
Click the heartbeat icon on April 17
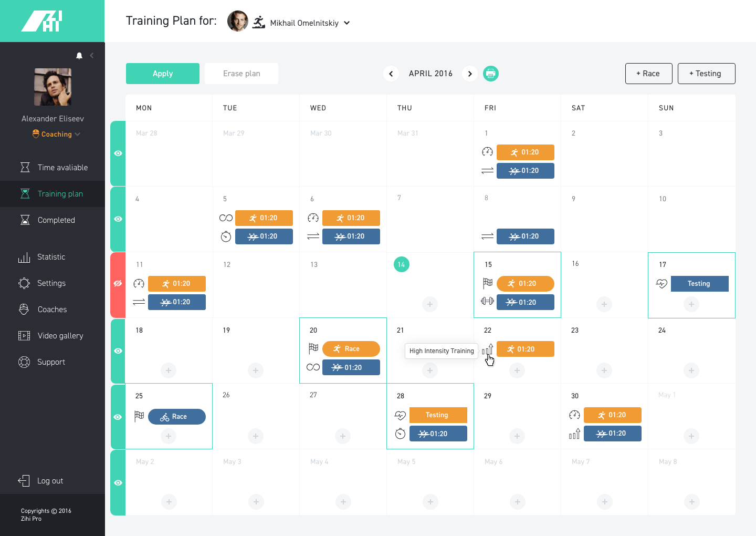pyautogui.click(x=661, y=284)
